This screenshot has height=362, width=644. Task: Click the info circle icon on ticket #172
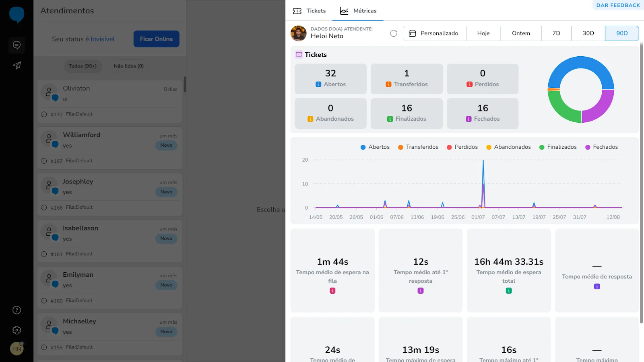pyautogui.click(x=44, y=114)
